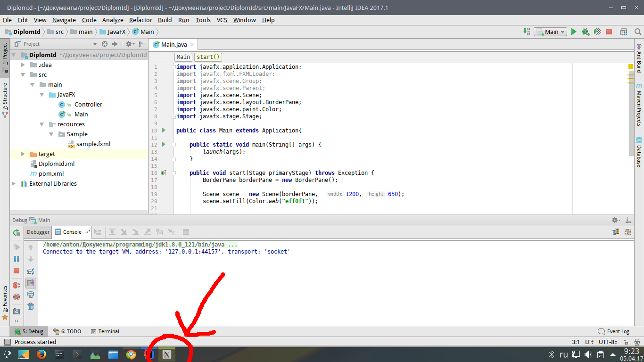Open View Breakpoints in the Debug panel

17,285
